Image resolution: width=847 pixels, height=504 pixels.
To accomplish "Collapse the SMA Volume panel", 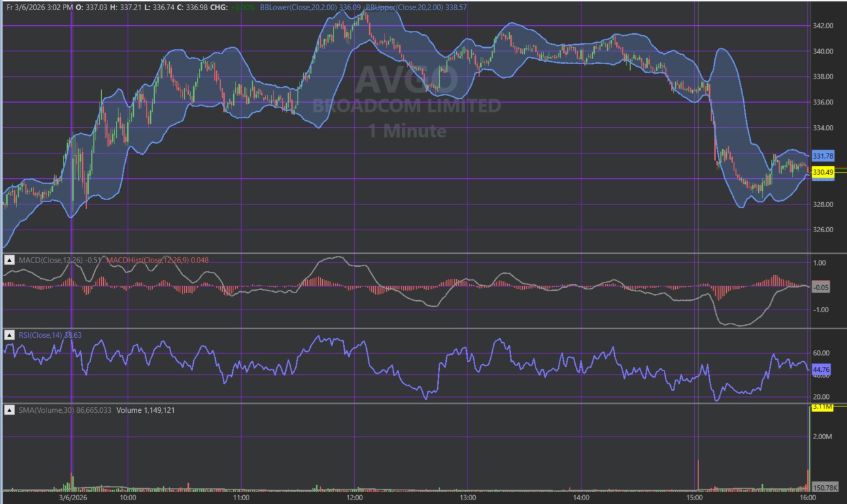I will 9,410.
